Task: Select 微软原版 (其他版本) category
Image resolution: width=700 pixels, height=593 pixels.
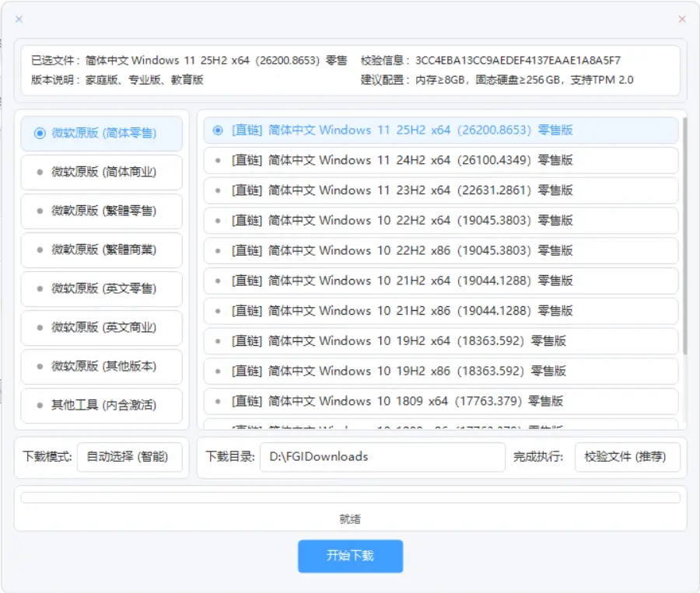Action: click(x=102, y=366)
